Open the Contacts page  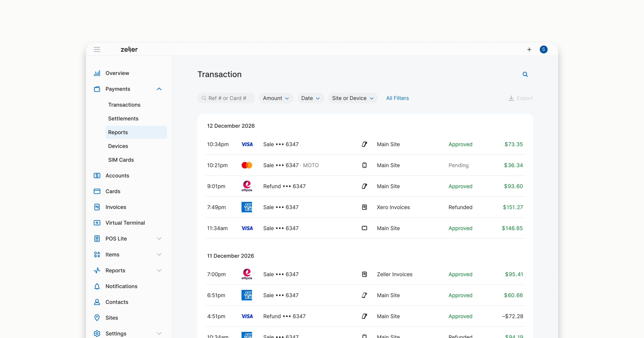pyautogui.click(x=117, y=302)
